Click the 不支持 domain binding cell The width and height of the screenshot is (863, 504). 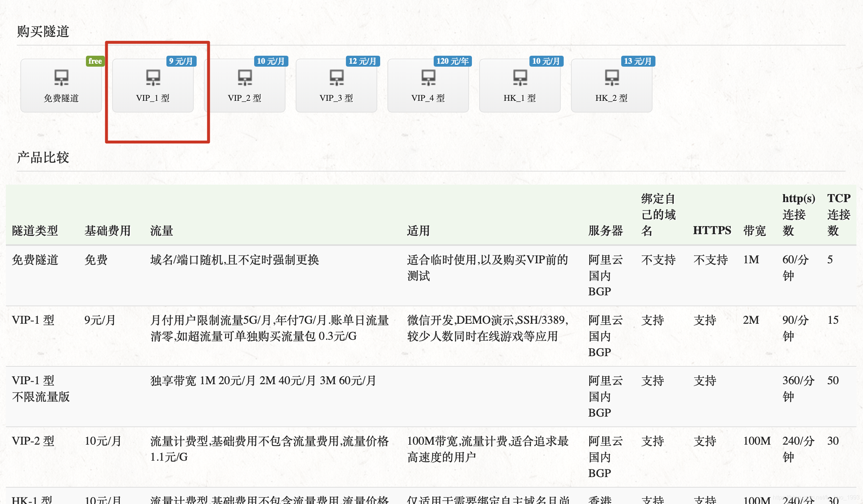click(658, 260)
